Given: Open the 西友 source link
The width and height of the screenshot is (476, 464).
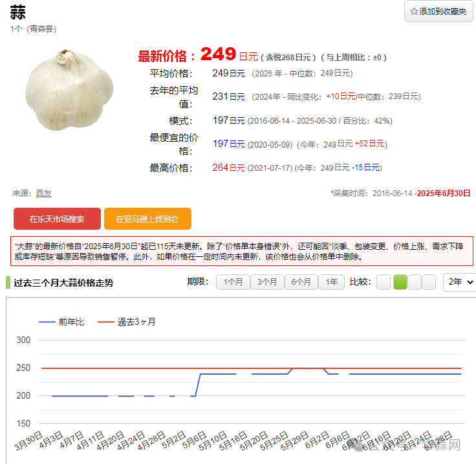Looking at the screenshot, I should pos(44,193).
